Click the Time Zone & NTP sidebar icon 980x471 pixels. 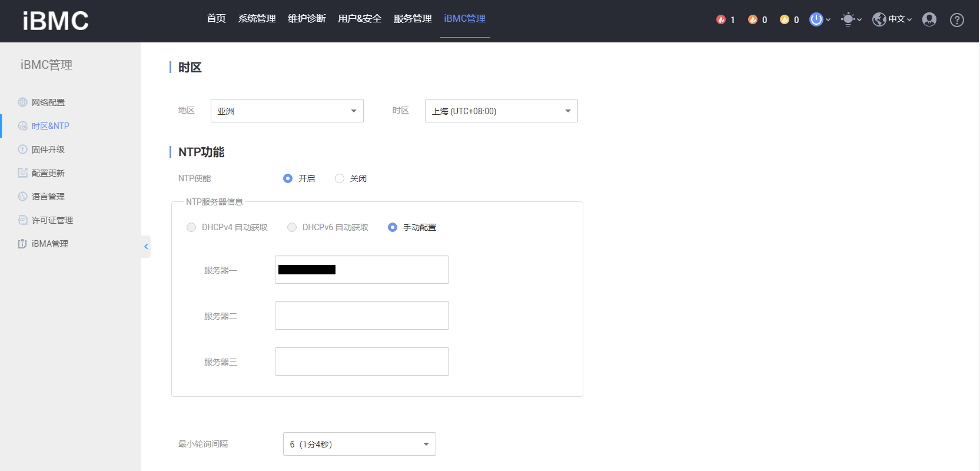22,126
